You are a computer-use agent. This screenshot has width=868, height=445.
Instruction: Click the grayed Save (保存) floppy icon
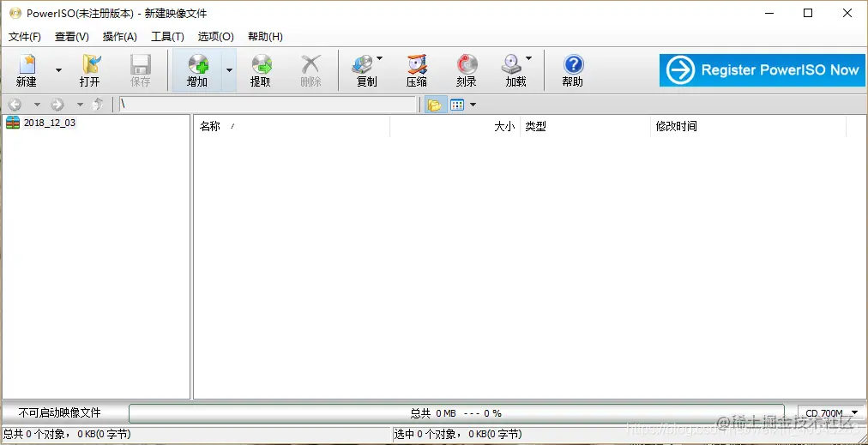[x=140, y=65]
